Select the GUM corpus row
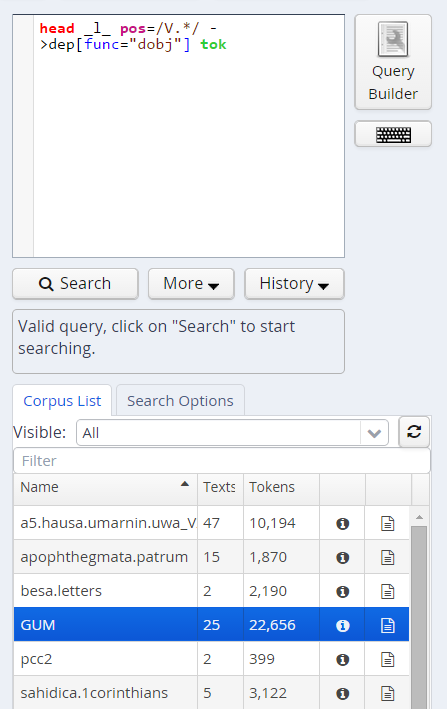This screenshot has height=709, width=447. coord(211,625)
